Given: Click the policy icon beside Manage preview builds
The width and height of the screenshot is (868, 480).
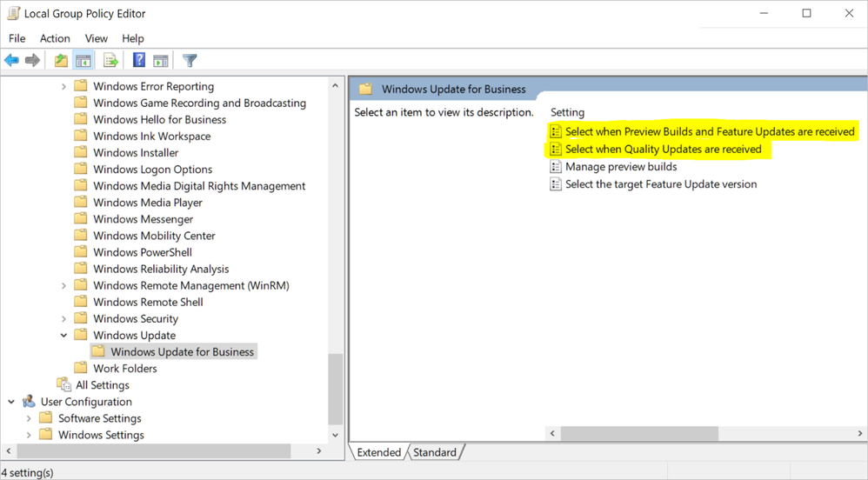Looking at the screenshot, I should [x=555, y=167].
